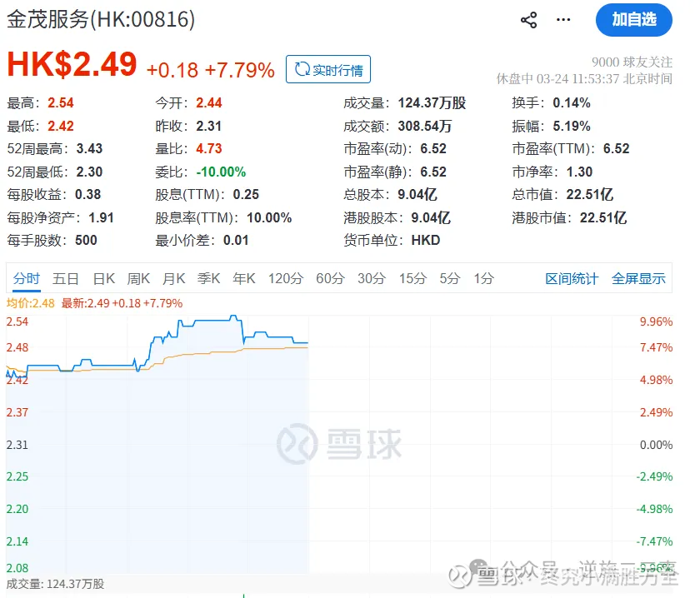Show the 年K yearly chart
This screenshot has height=598, width=700.
pos(243,279)
